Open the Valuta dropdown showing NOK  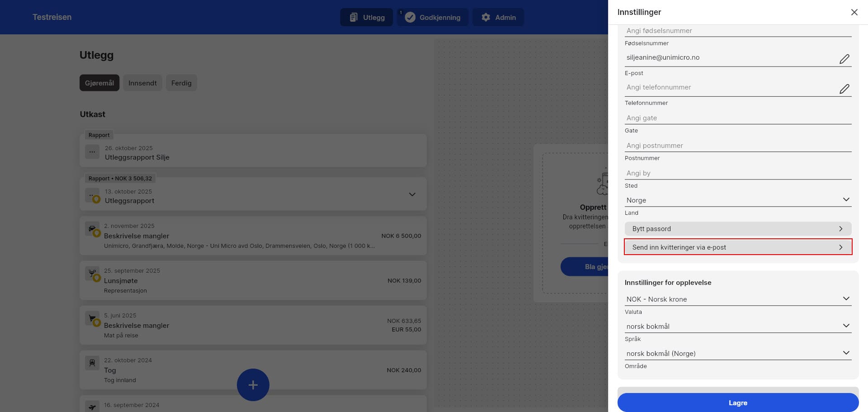coord(738,299)
